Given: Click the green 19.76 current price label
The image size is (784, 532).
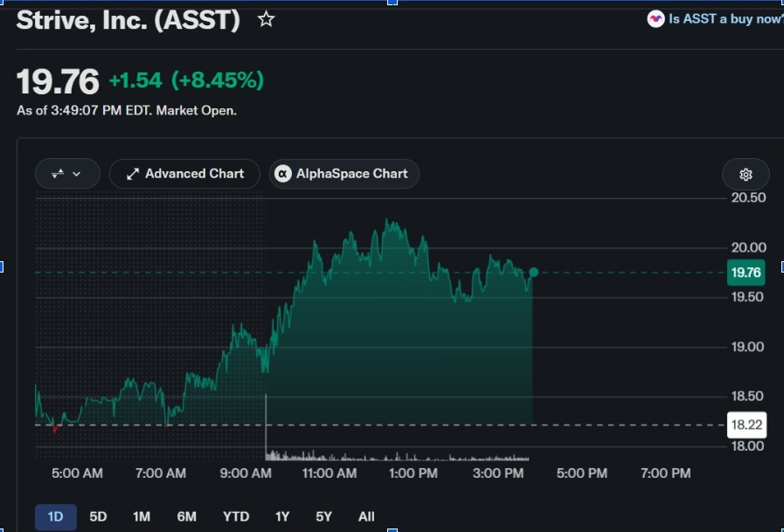Looking at the screenshot, I should pyautogui.click(x=746, y=273).
